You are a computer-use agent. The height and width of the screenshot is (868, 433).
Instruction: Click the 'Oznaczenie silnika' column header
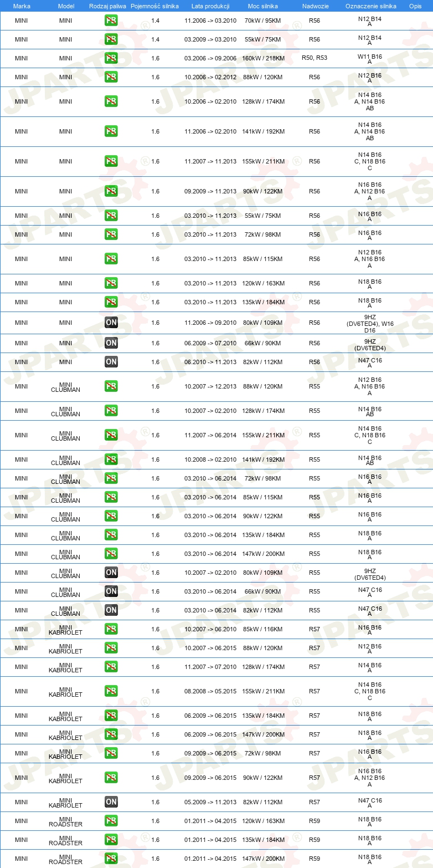click(x=370, y=6)
